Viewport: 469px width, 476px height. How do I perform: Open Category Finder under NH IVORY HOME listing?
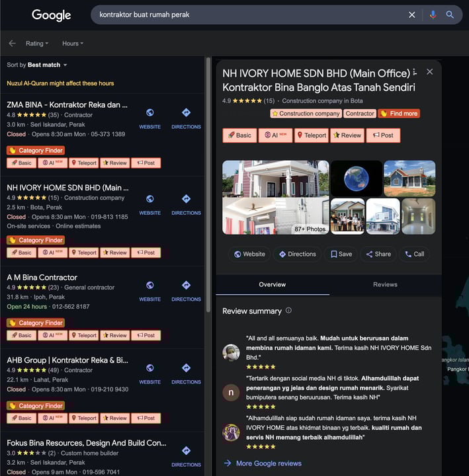(36, 240)
